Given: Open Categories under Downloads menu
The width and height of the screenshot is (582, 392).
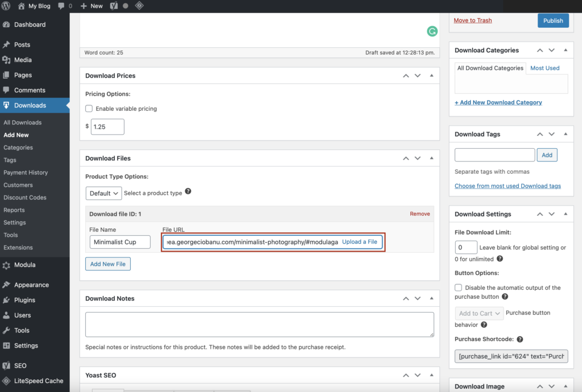Looking at the screenshot, I should coord(18,148).
